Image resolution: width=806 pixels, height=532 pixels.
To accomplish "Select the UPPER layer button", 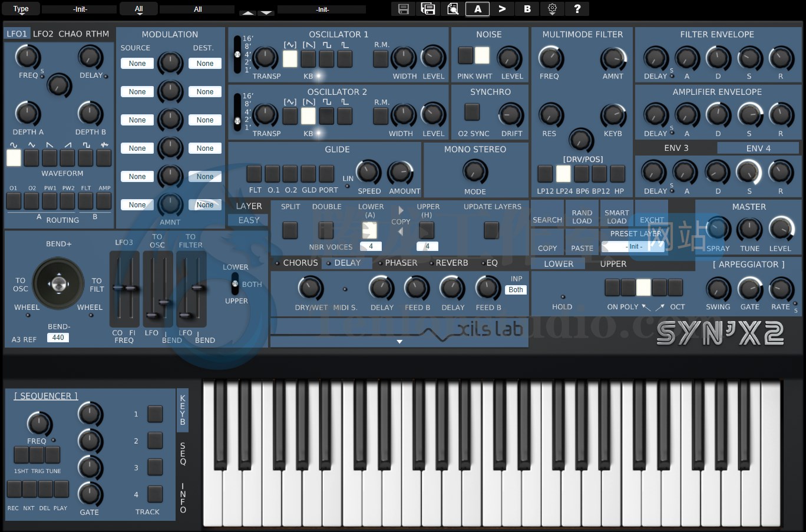I will click(613, 264).
